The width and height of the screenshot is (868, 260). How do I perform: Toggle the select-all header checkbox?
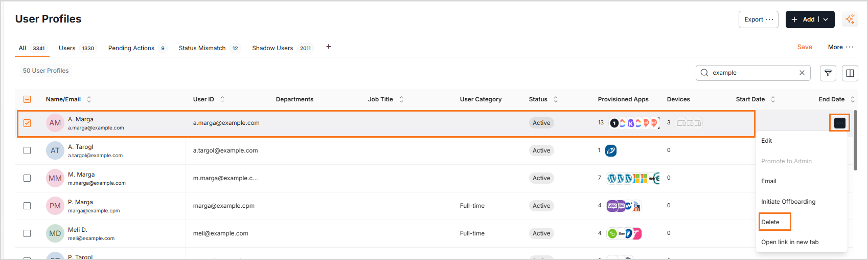(x=27, y=99)
